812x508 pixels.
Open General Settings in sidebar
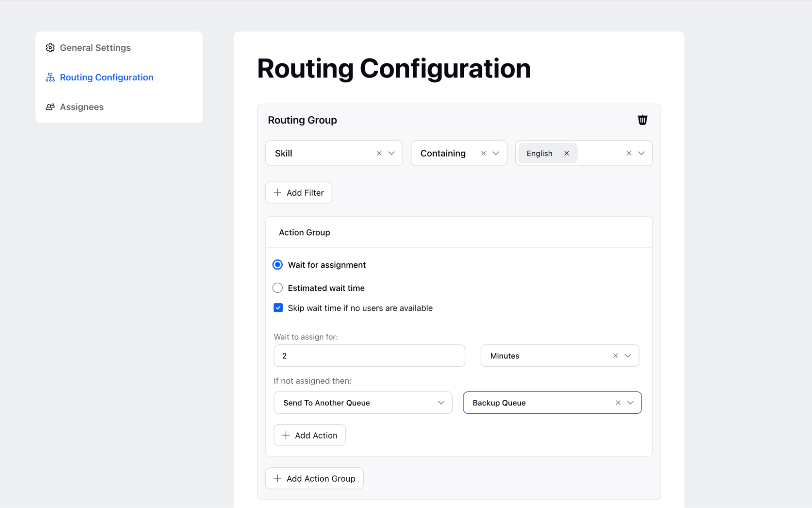click(x=95, y=48)
